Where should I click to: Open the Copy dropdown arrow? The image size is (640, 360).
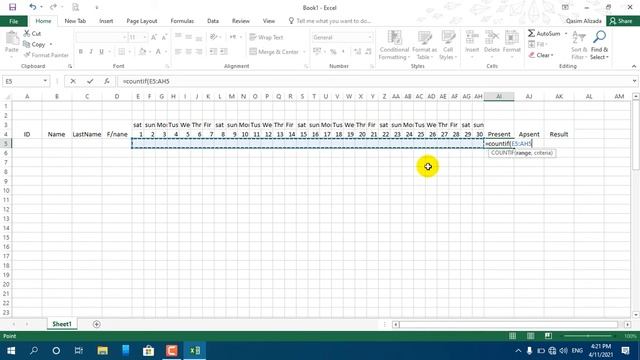pos(51,44)
